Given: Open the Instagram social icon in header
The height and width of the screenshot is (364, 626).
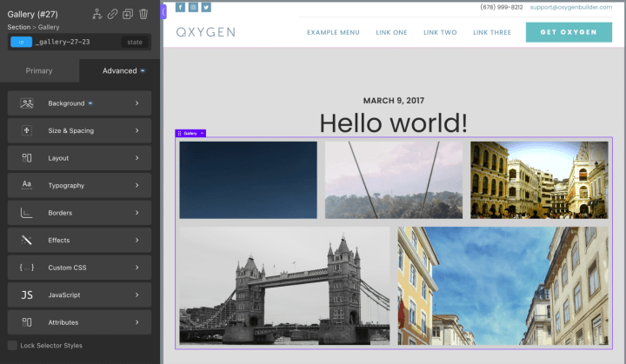Looking at the screenshot, I should [x=193, y=7].
